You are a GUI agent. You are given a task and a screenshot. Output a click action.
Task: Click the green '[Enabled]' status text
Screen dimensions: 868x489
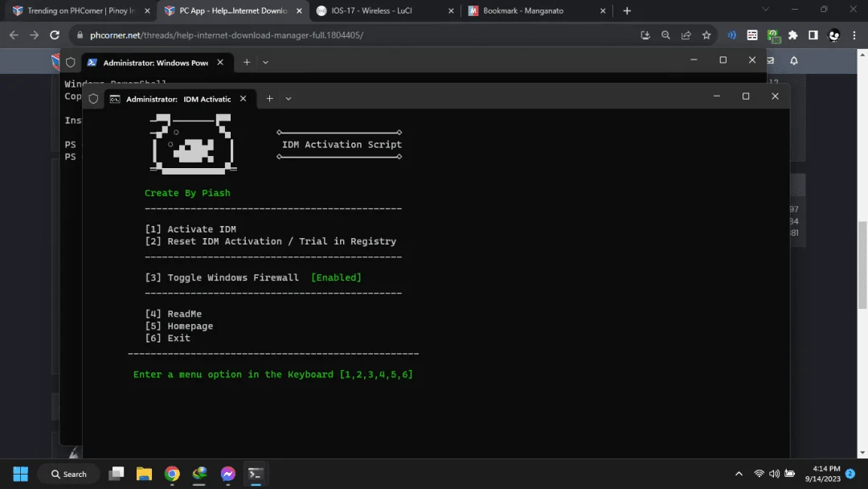pyautogui.click(x=336, y=277)
